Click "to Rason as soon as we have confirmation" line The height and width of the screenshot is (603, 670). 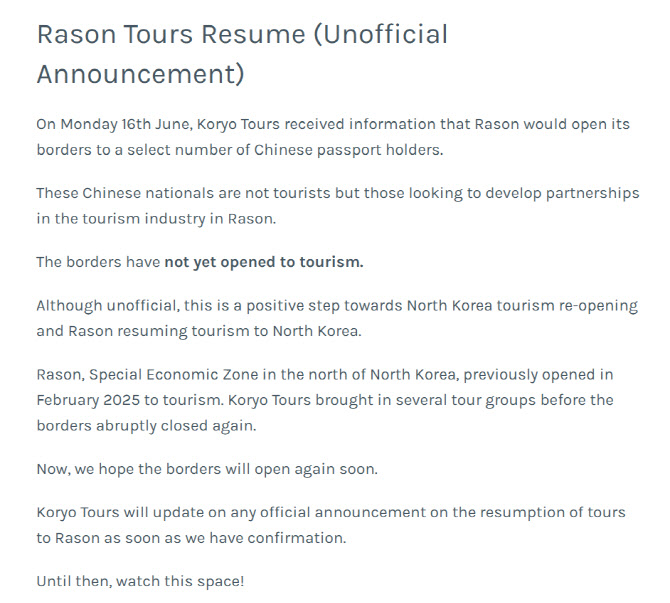pyautogui.click(x=191, y=537)
